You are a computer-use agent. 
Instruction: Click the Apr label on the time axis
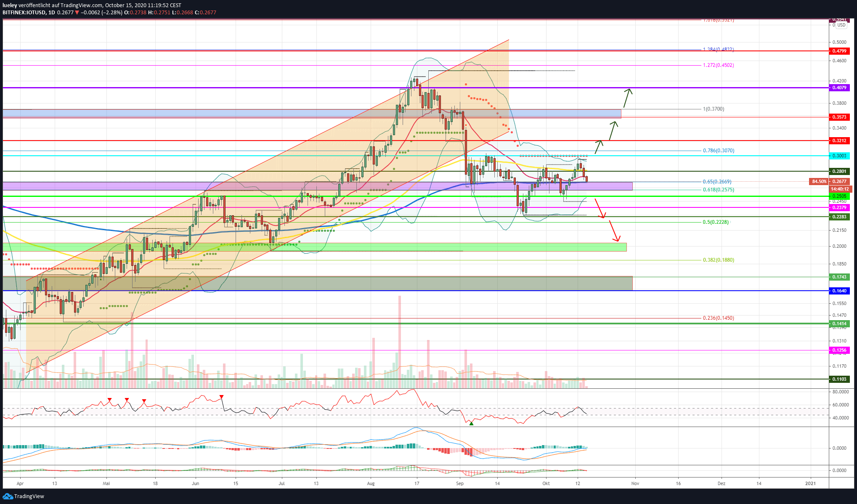(x=20, y=483)
